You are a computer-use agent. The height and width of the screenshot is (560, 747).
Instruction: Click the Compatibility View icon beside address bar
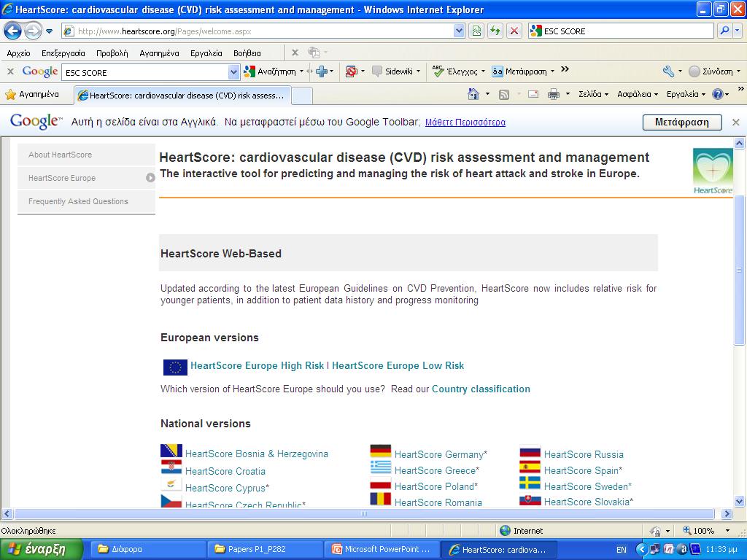(476, 31)
